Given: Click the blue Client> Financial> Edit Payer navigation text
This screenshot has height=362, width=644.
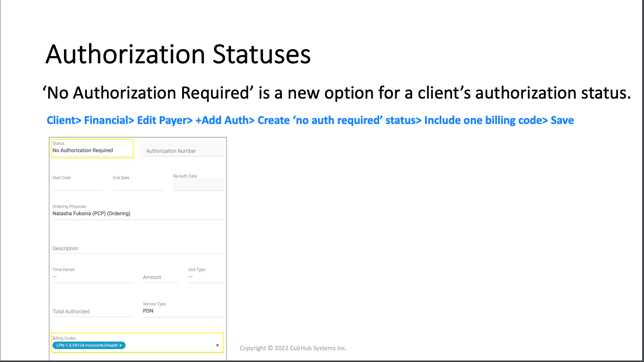Looking at the screenshot, I should (x=310, y=120).
